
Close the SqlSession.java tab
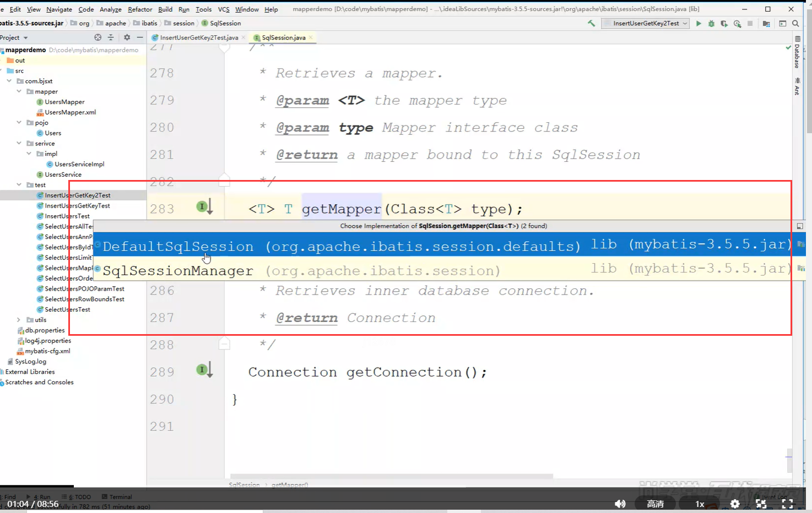[x=311, y=37]
